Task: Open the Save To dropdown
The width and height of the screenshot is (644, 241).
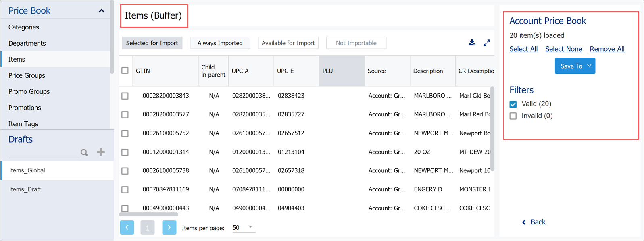Action: coord(575,66)
